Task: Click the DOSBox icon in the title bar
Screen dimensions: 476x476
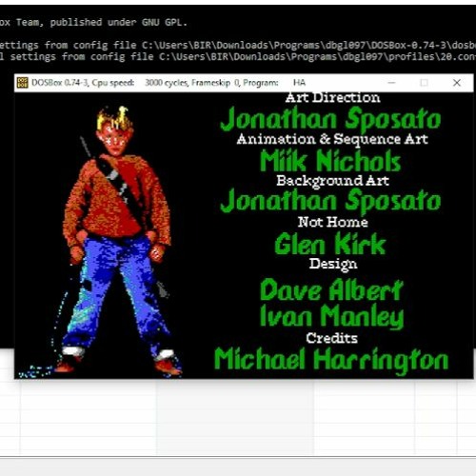Action: tap(22, 83)
